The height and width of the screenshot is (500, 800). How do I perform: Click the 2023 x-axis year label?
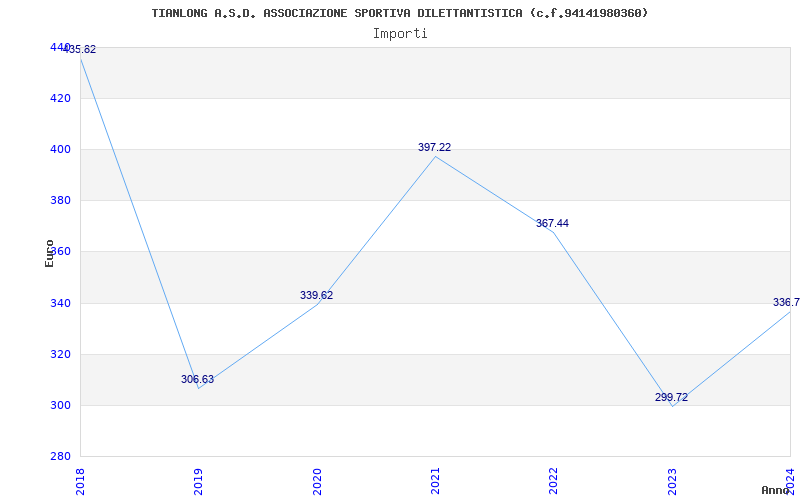(672, 481)
